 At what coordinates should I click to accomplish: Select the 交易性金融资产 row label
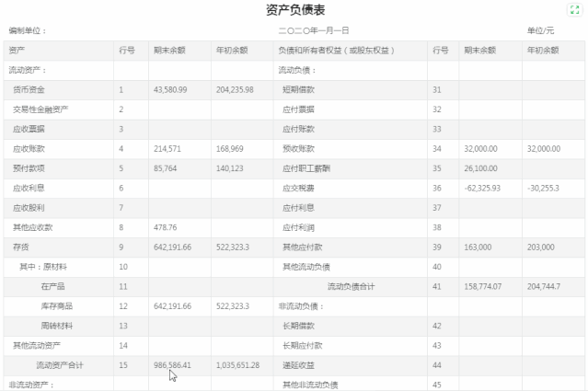coord(40,109)
